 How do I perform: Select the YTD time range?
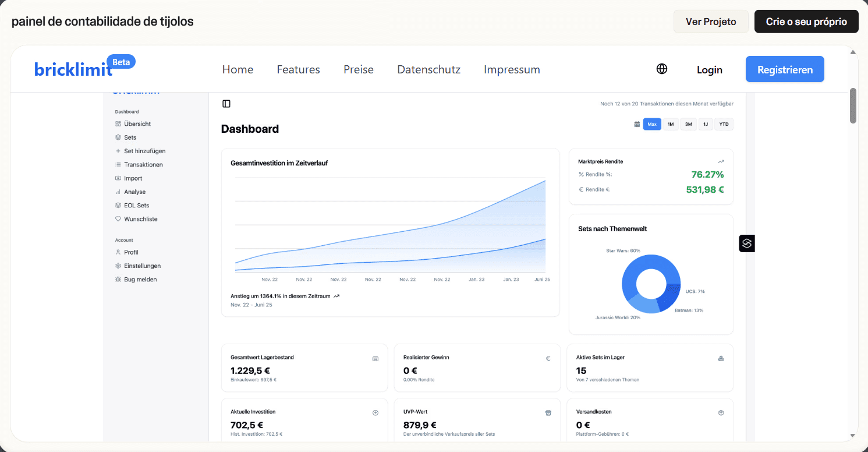[x=724, y=124]
